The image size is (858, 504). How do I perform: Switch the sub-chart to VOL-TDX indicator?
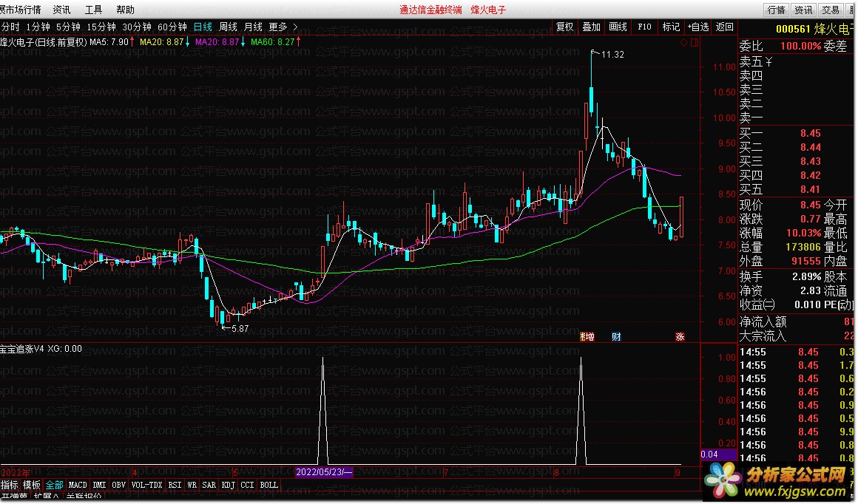coord(146,485)
